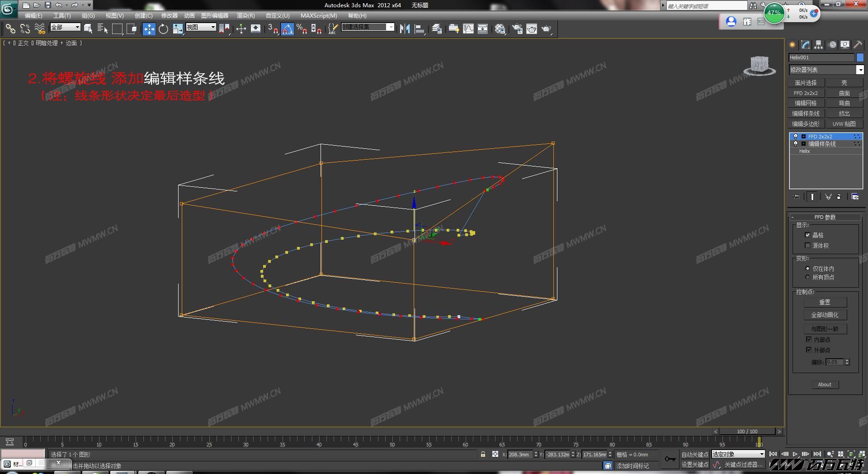Toggle the 内部点 checkbox
The image size is (868, 474).
(809, 339)
